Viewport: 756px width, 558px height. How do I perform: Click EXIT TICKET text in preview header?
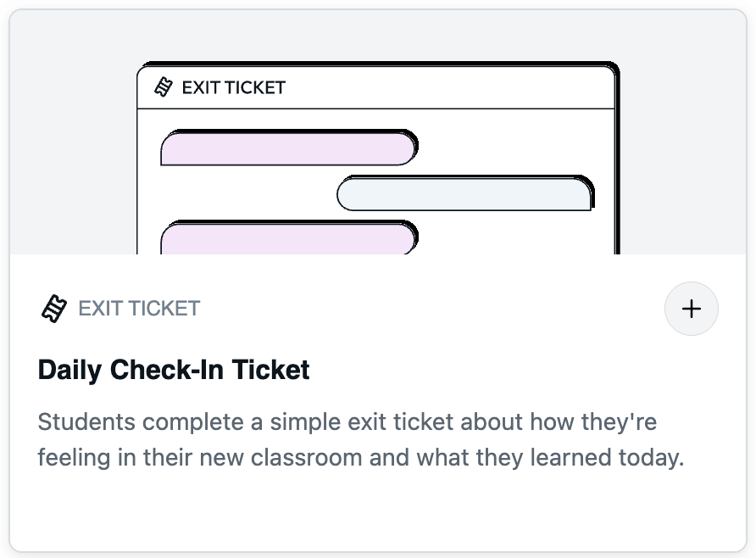tap(233, 88)
